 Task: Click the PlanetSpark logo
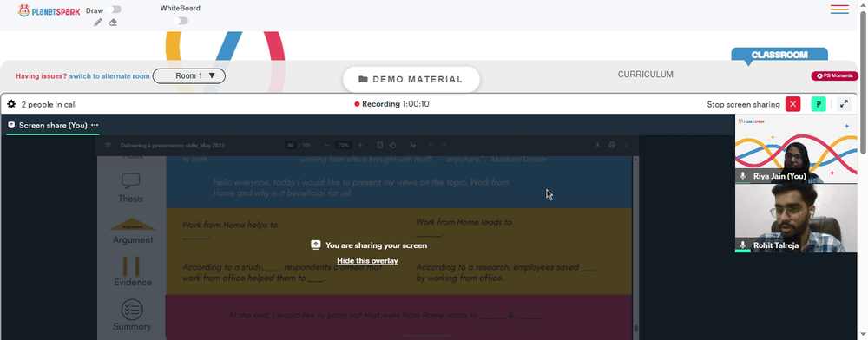point(49,10)
